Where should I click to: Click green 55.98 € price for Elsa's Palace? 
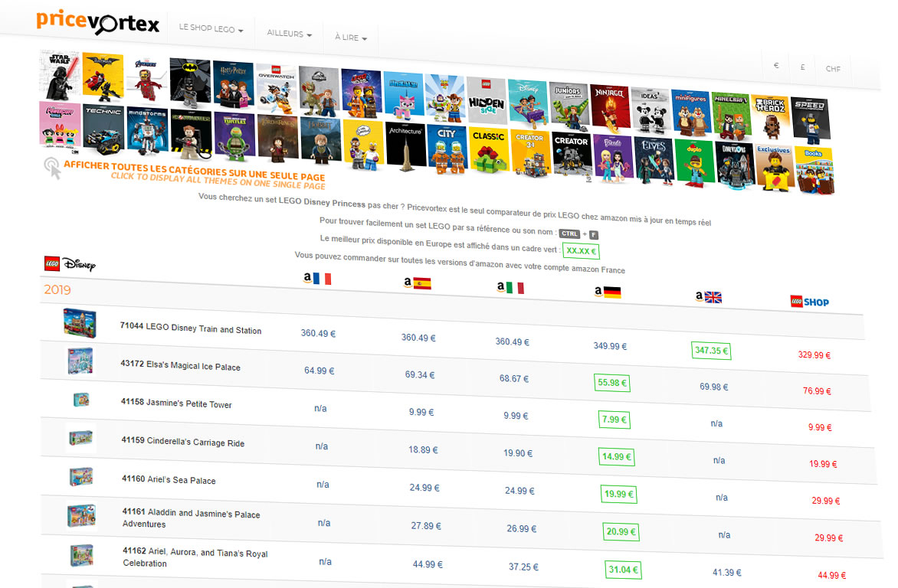611,383
